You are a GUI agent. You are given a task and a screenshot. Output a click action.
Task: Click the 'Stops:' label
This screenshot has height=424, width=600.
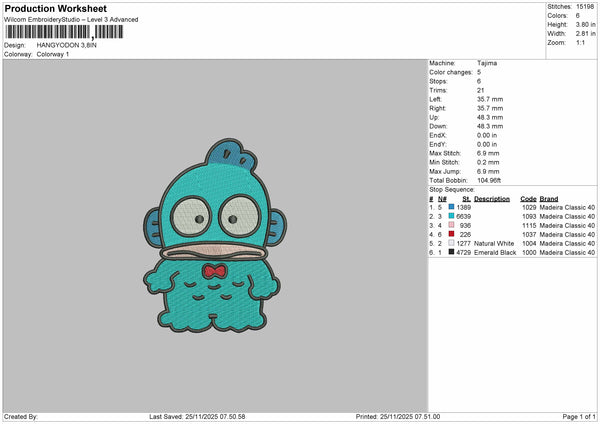click(438, 81)
